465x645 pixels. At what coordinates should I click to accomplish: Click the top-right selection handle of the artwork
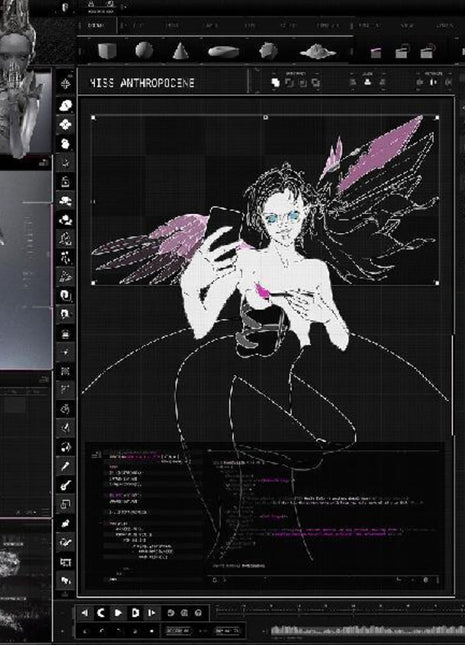click(437, 118)
